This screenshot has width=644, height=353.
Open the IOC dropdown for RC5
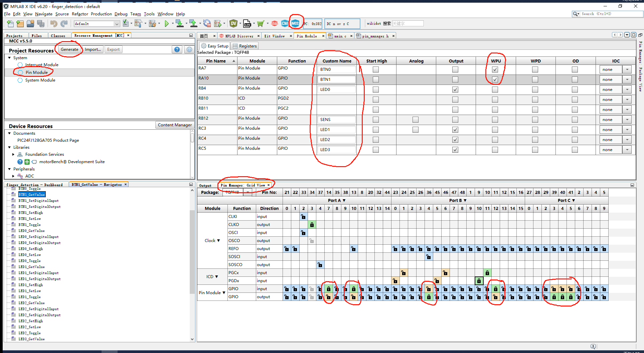point(627,150)
